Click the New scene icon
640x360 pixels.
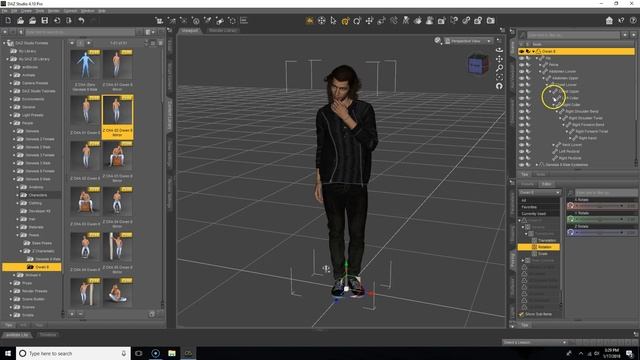8,20
